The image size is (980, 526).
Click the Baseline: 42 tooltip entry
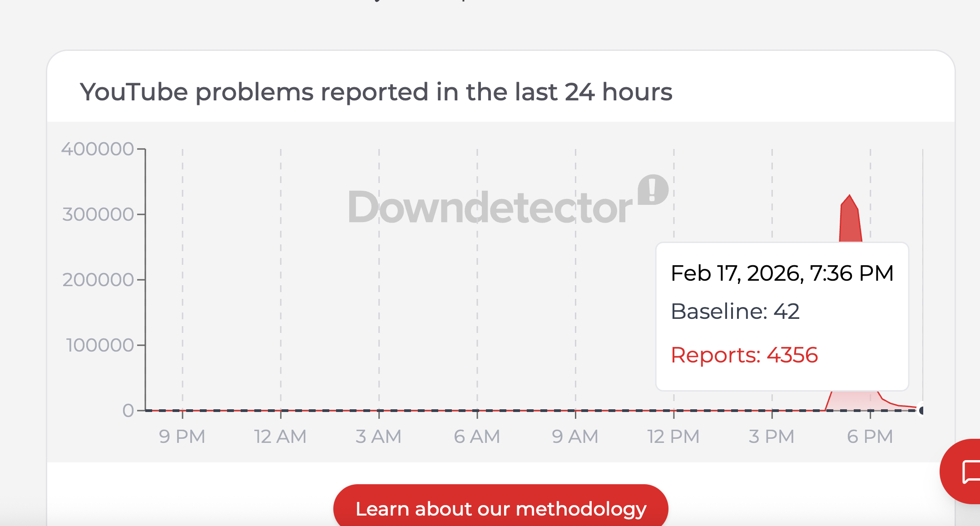pos(736,312)
